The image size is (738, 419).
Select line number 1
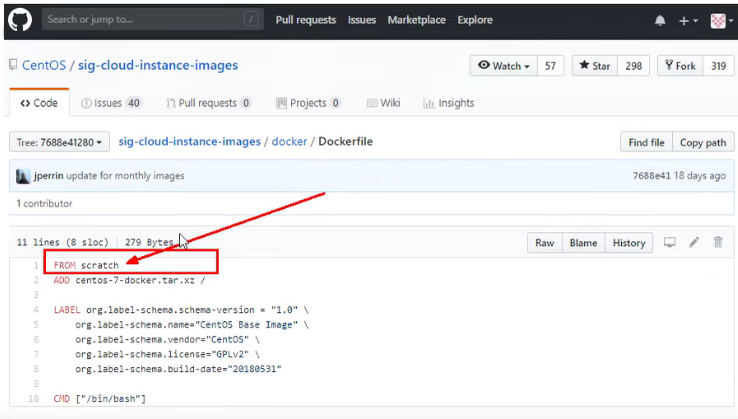click(36, 266)
